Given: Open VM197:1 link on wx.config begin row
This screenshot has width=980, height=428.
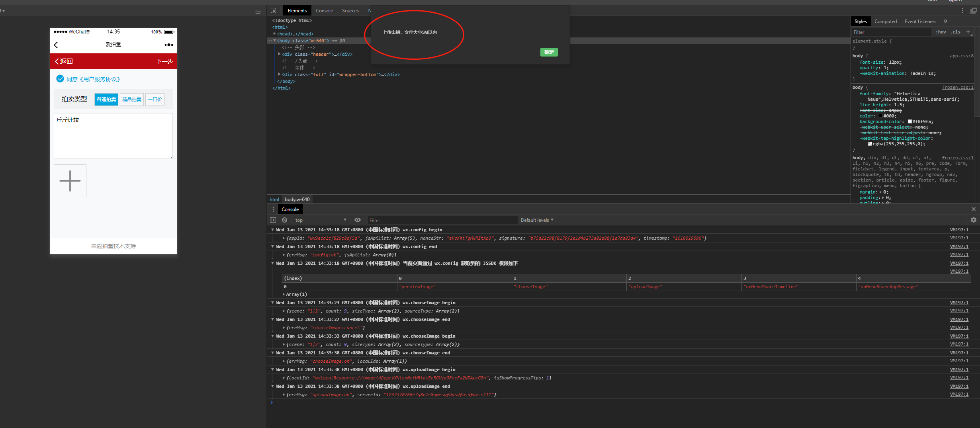Looking at the screenshot, I should coord(959,230).
